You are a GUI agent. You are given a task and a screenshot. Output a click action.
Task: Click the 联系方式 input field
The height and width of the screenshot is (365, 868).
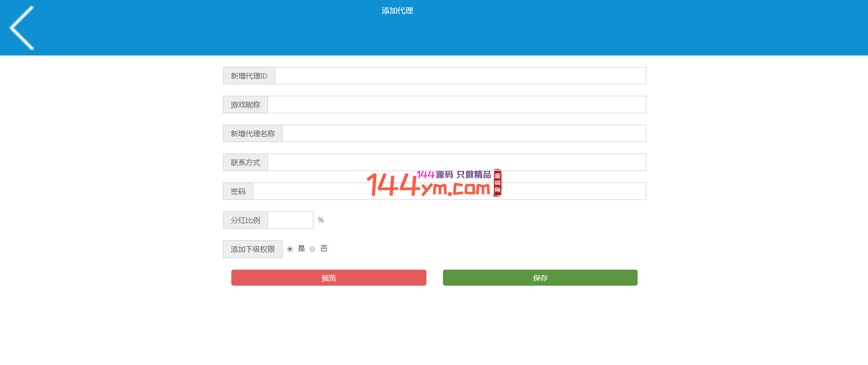pyautogui.click(x=456, y=162)
